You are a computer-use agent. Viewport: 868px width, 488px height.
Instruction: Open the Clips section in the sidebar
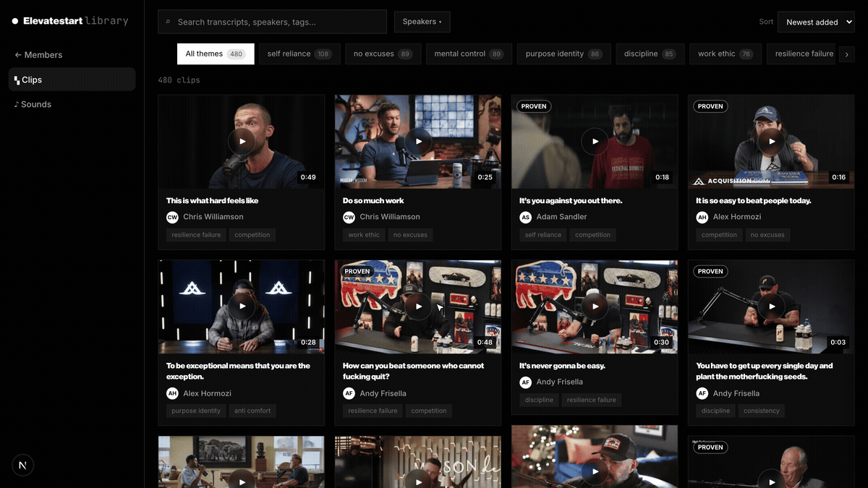[x=72, y=80]
